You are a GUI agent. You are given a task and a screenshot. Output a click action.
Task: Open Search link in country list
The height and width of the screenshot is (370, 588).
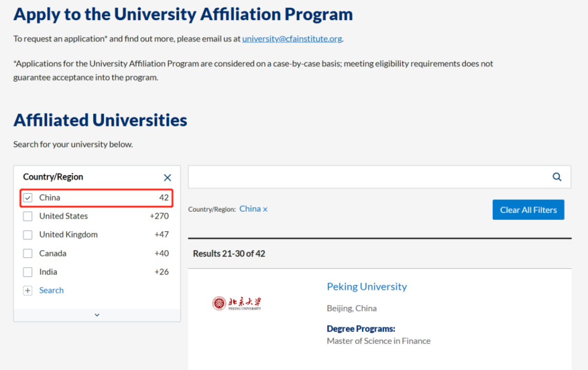click(51, 290)
